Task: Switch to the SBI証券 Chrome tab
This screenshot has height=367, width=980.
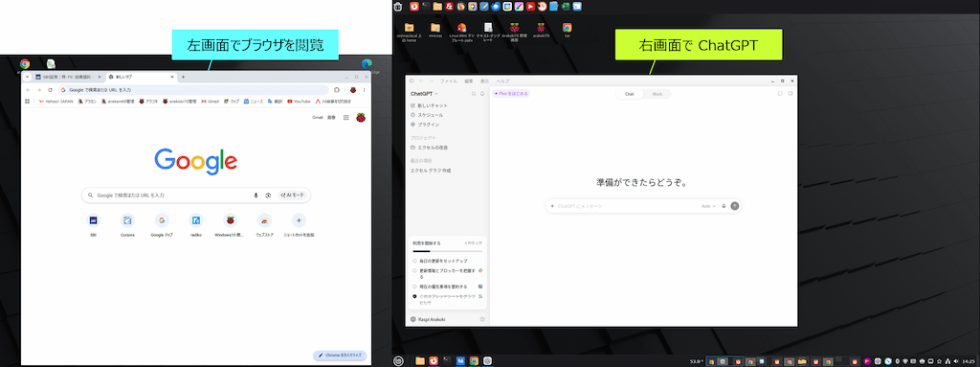Action: click(x=68, y=77)
